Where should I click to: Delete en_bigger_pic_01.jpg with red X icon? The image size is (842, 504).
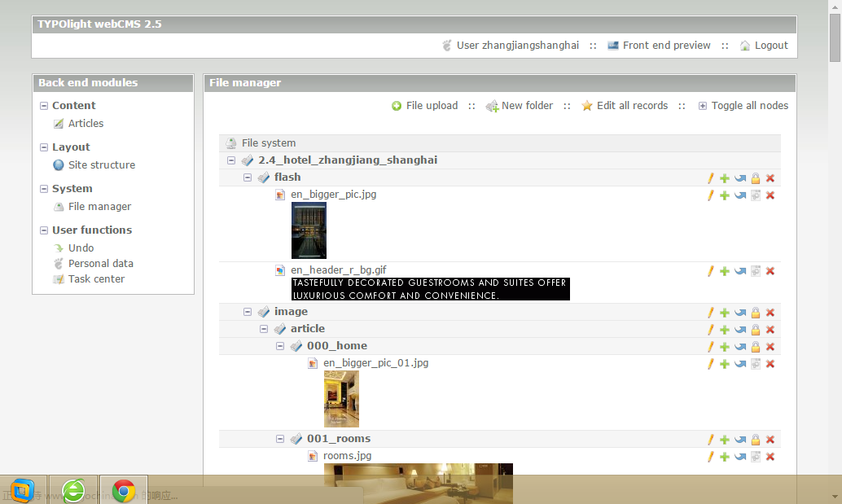770,364
